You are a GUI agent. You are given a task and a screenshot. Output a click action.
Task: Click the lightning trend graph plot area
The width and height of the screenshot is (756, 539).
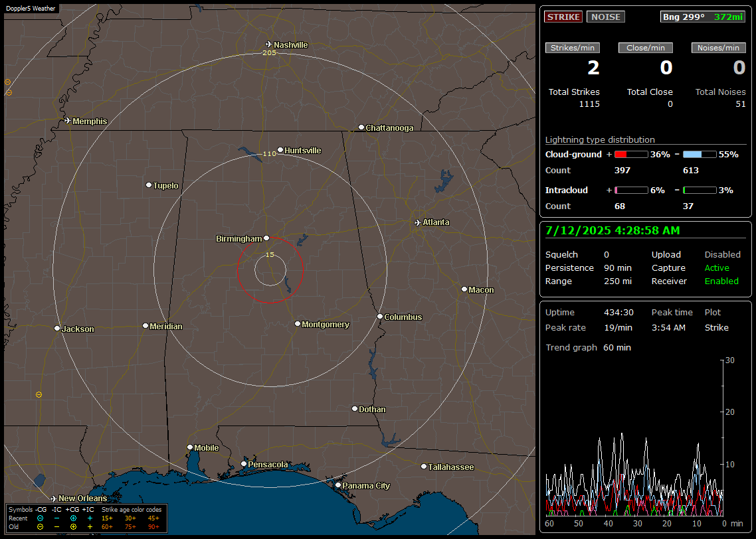(x=634, y=438)
